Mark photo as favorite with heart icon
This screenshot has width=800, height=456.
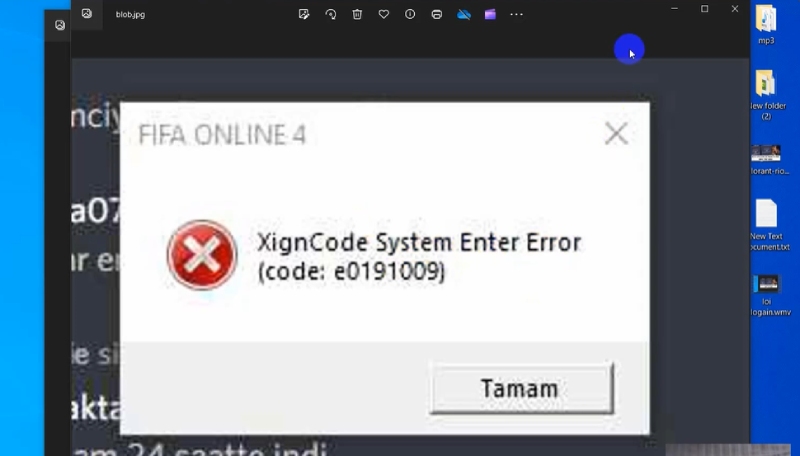[x=384, y=14]
